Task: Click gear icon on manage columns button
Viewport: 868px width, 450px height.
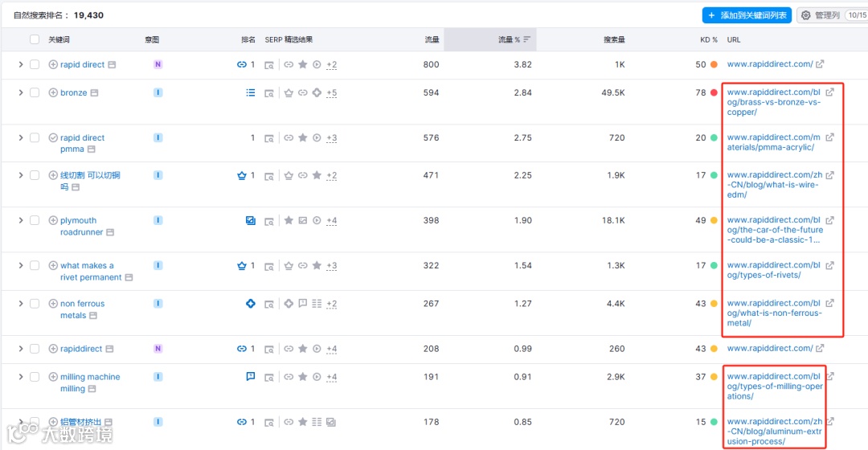Action: point(806,15)
